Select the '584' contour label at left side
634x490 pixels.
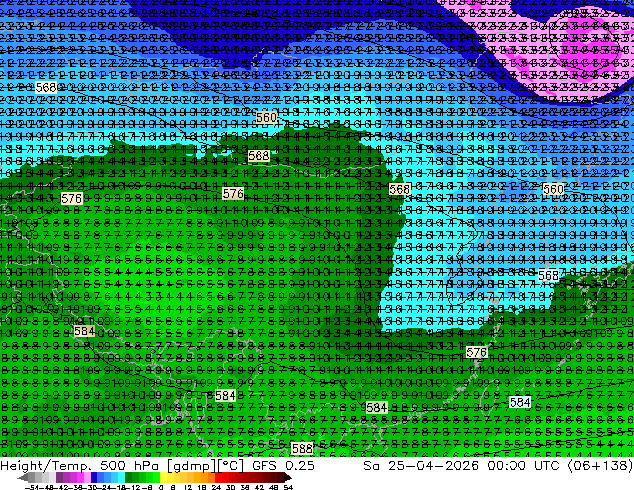click(85, 331)
